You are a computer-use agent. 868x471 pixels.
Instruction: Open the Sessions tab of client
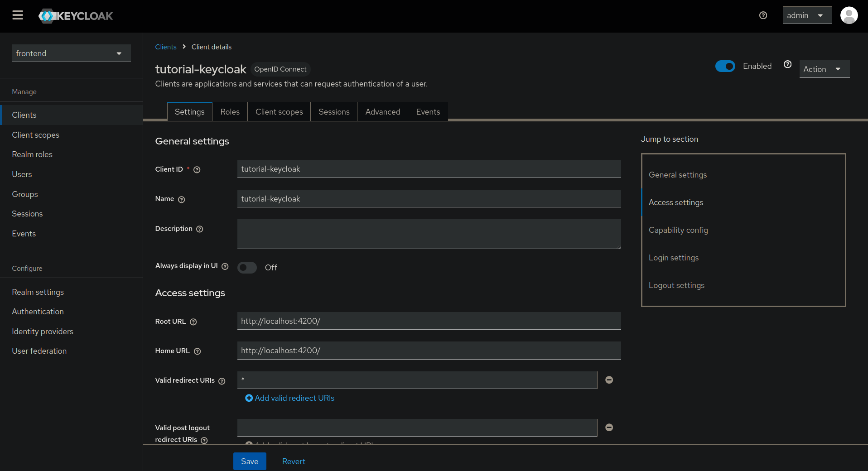click(x=334, y=112)
